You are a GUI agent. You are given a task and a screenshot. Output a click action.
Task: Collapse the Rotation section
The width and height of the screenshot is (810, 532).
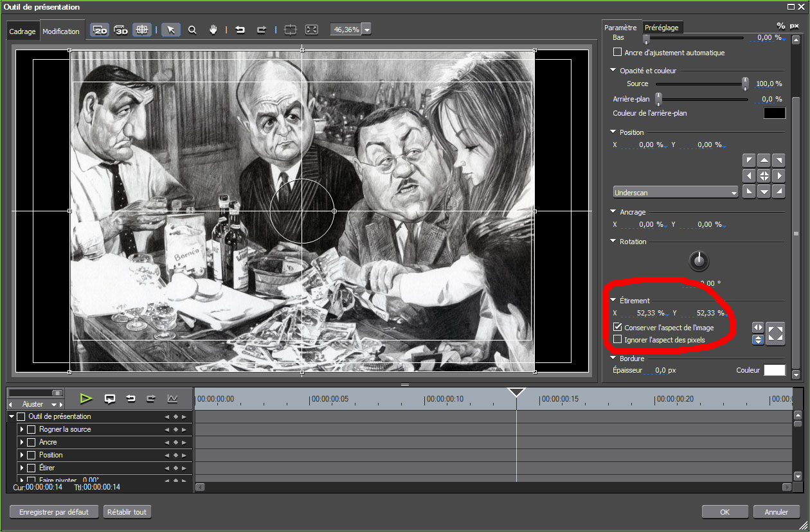point(613,242)
